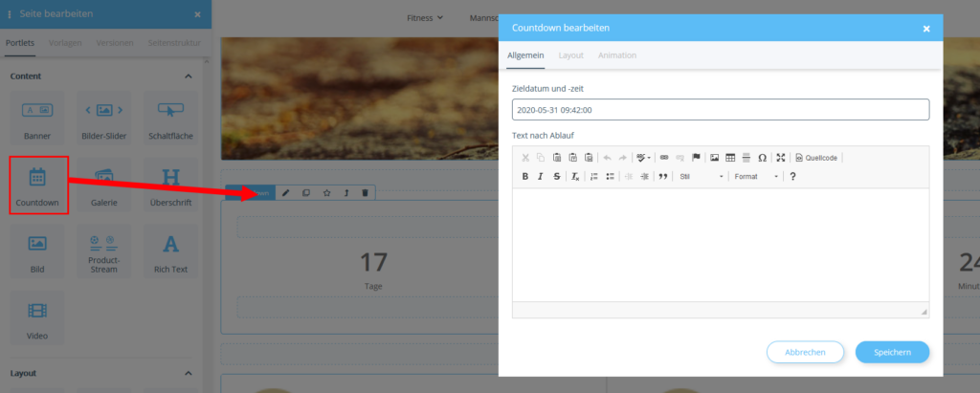This screenshot has width=980, height=393.
Task: Open the Format dropdown
Action: coord(756,177)
